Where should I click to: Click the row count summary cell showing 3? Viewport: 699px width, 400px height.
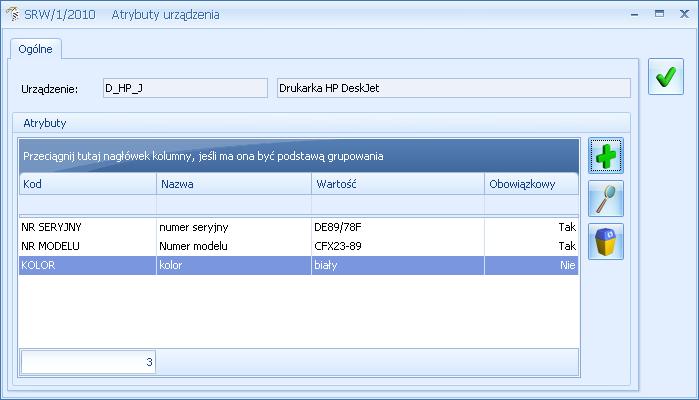pos(88,362)
